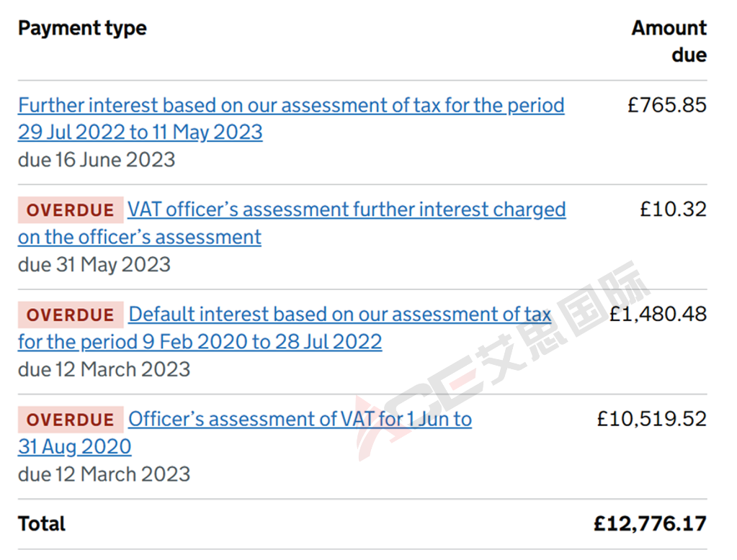Click the 'due 16 June 2023' date text
Screen dimensions: 737x560
(x=97, y=160)
